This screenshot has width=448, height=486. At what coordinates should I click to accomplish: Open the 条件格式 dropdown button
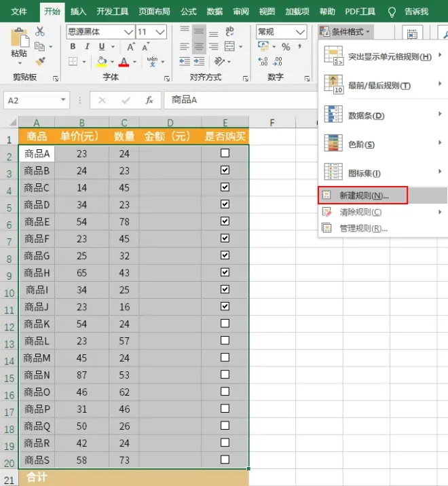[346, 32]
